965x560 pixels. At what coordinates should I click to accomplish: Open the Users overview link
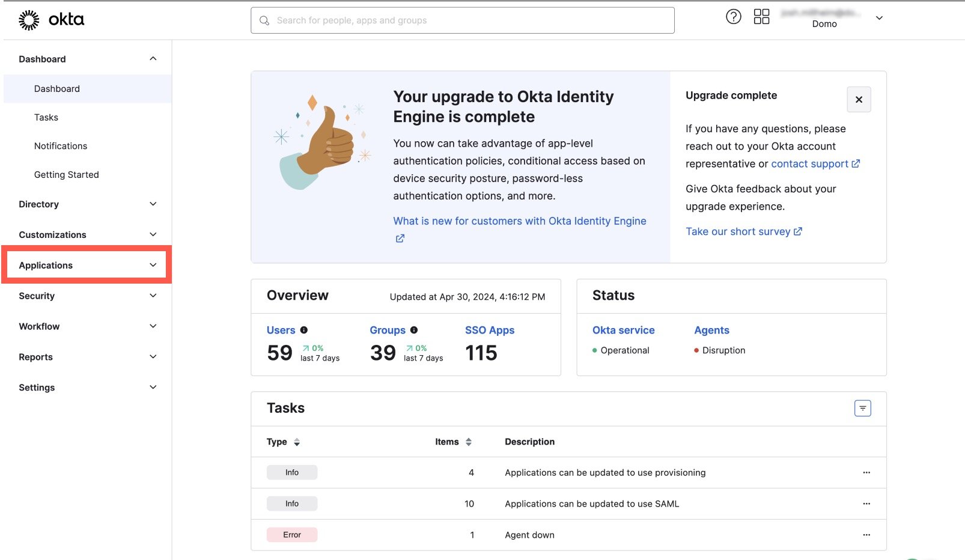click(281, 330)
